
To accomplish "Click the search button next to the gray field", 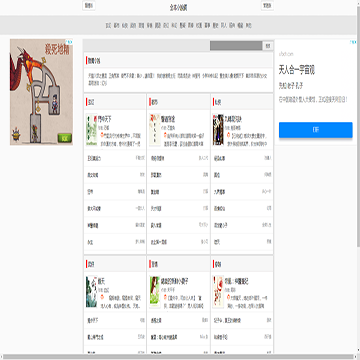I will (x=268, y=46).
